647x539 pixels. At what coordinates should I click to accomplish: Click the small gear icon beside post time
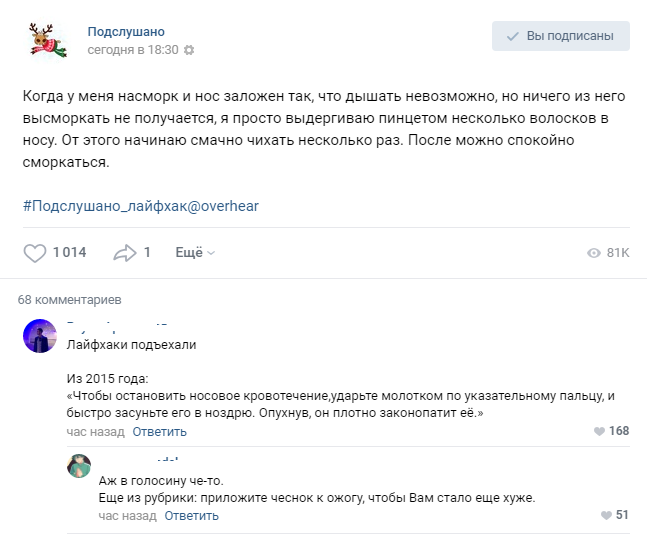[x=190, y=50]
